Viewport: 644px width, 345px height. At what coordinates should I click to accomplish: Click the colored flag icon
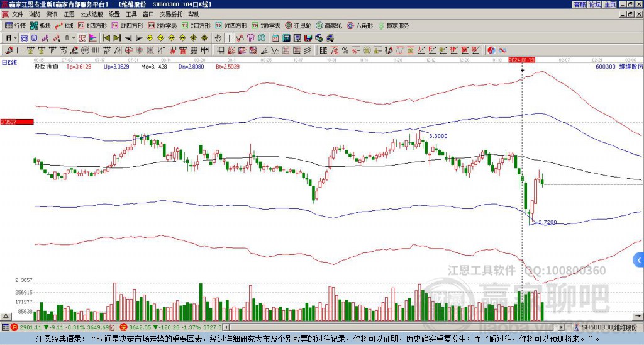tap(93, 38)
